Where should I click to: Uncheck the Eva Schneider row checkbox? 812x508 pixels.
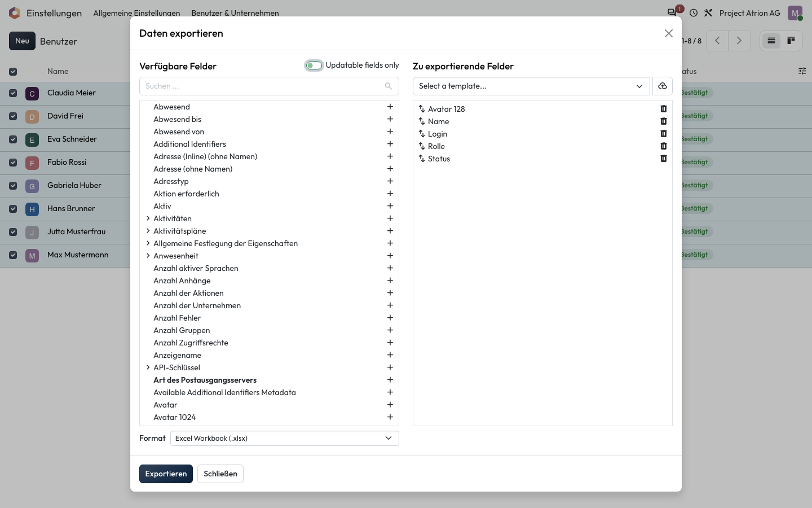(13, 139)
